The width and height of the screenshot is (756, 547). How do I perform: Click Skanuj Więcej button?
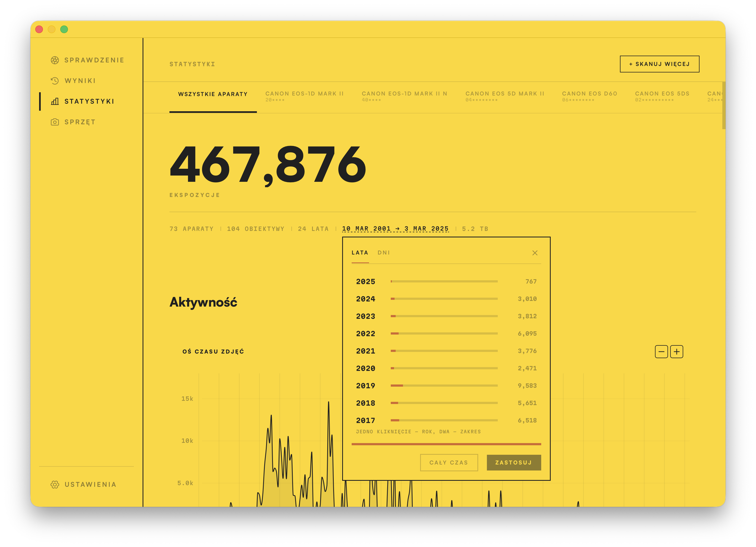click(659, 64)
